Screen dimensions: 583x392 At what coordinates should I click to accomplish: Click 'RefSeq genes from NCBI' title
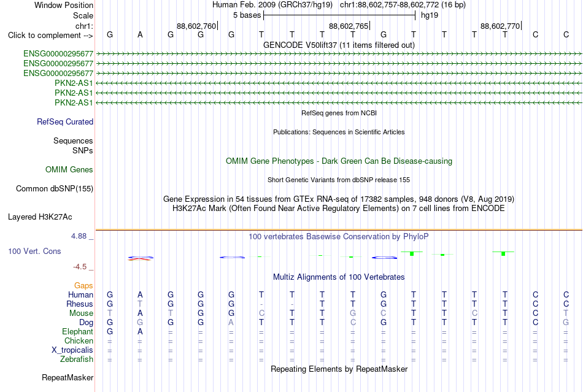pyautogui.click(x=339, y=113)
